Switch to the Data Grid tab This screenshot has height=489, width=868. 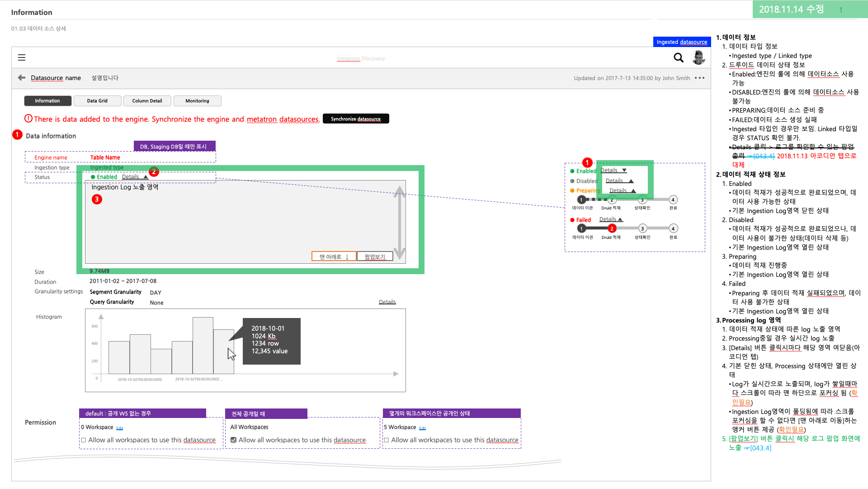pyautogui.click(x=97, y=101)
